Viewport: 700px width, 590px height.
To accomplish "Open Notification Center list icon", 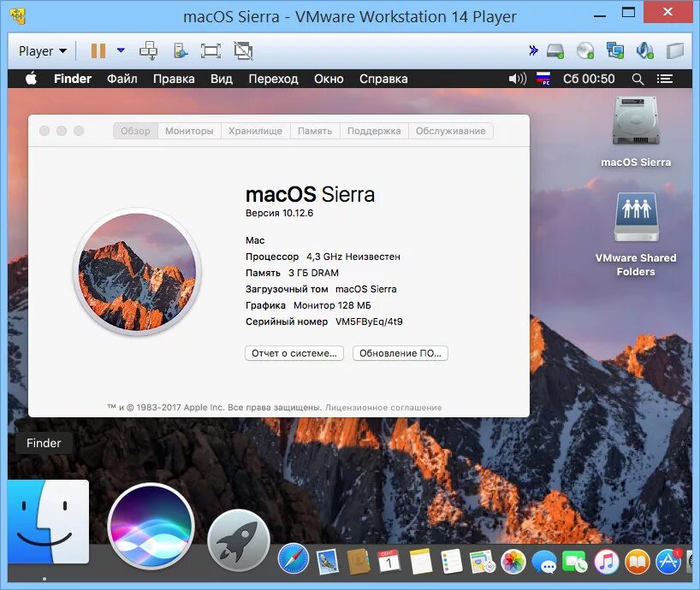I will coord(665,79).
